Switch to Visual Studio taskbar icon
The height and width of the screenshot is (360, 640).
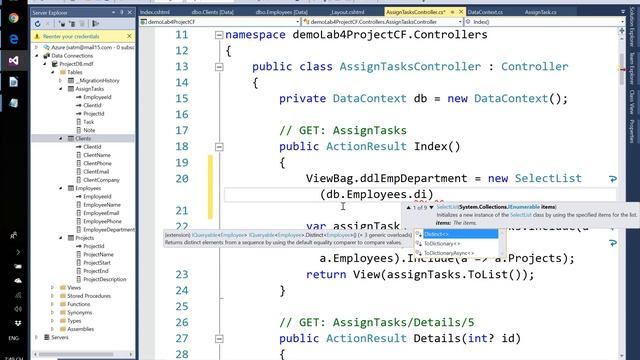point(13,60)
